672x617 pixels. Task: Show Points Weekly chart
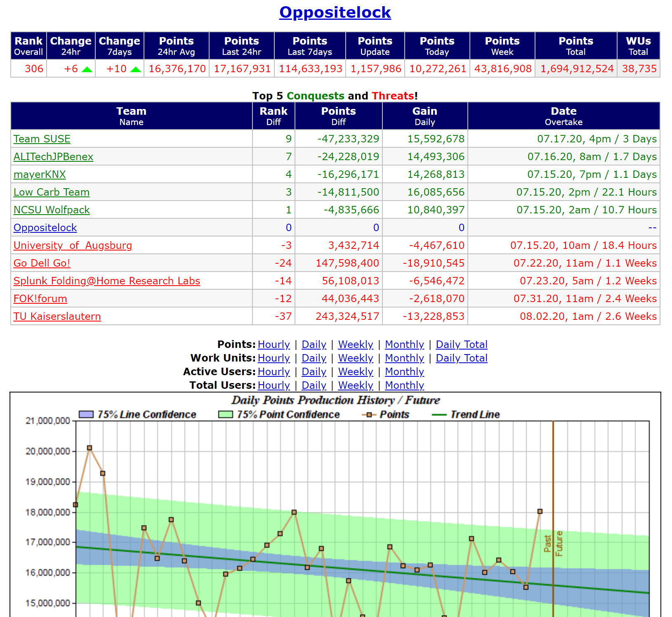click(356, 345)
